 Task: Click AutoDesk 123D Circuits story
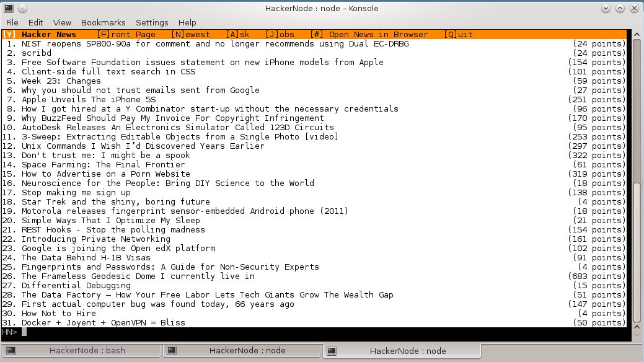[x=178, y=127]
